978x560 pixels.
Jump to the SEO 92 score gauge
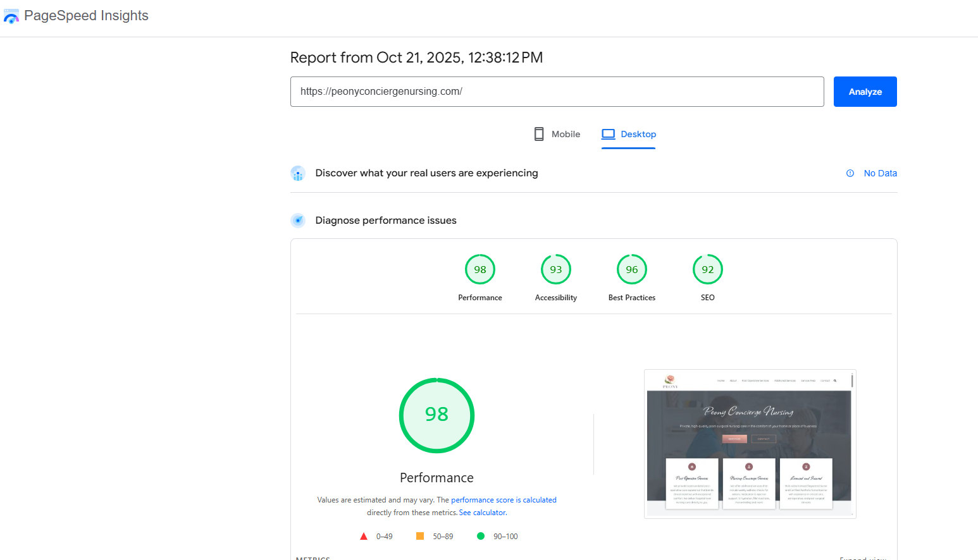[x=707, y=270]
